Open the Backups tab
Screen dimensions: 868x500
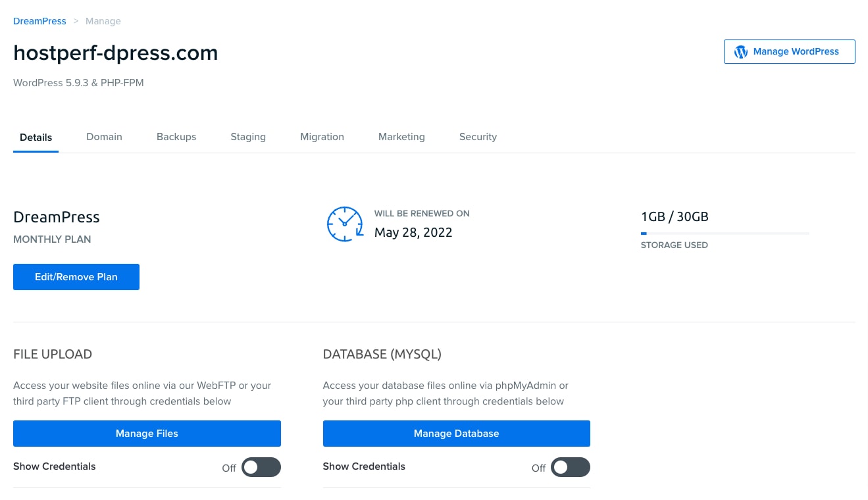[176, 137]
